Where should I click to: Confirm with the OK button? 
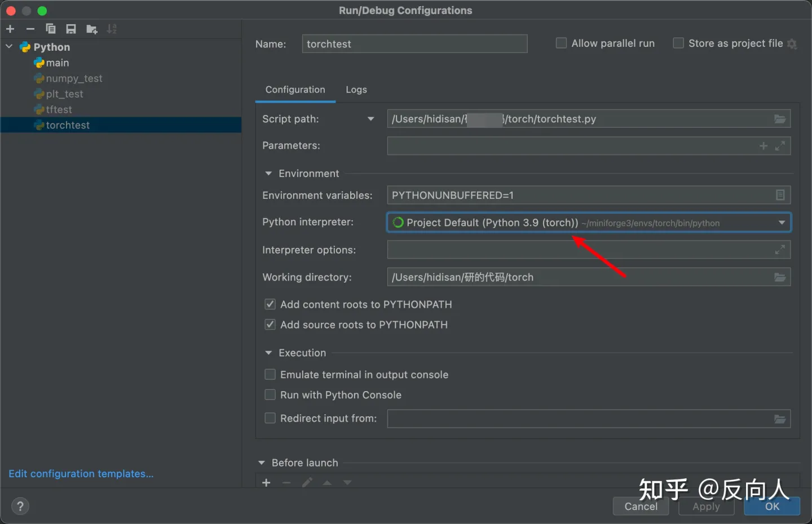[772, 507]
